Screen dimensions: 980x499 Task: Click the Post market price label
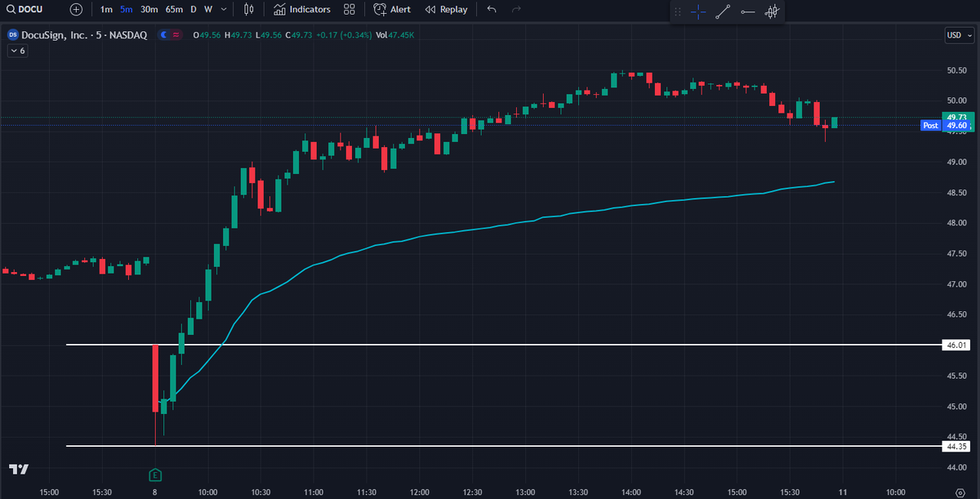[930, 126]
